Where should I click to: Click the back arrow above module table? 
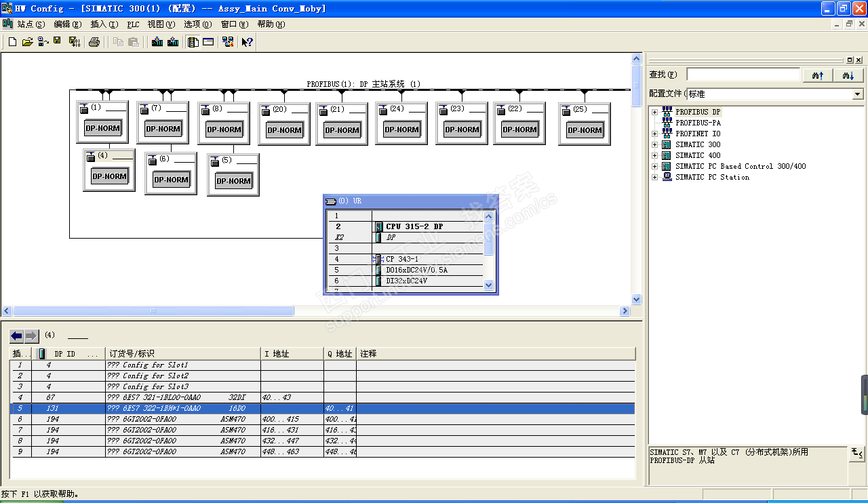tap(17, 336)
